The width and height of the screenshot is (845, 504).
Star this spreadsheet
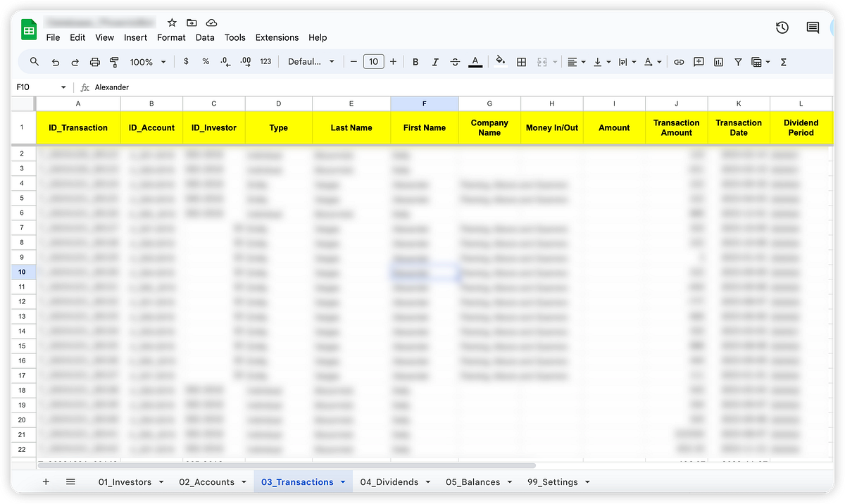pyautogui.click(x=171, y=22)
